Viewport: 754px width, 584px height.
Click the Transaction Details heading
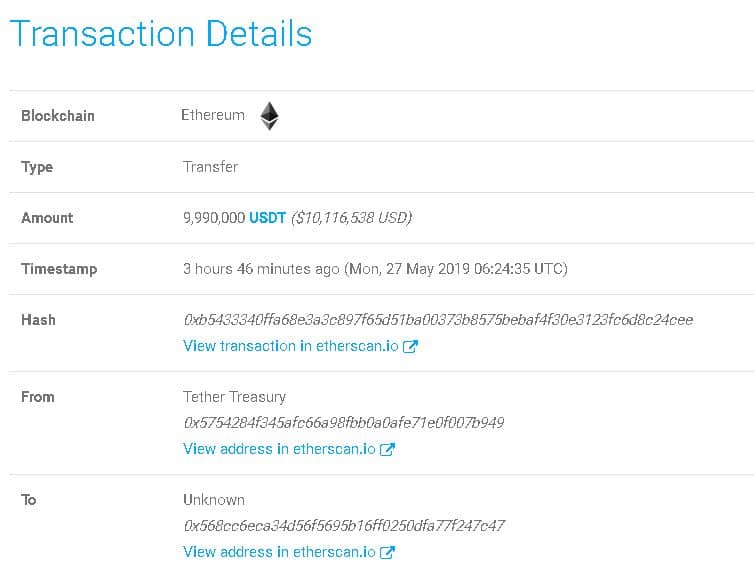pos(161,34)
